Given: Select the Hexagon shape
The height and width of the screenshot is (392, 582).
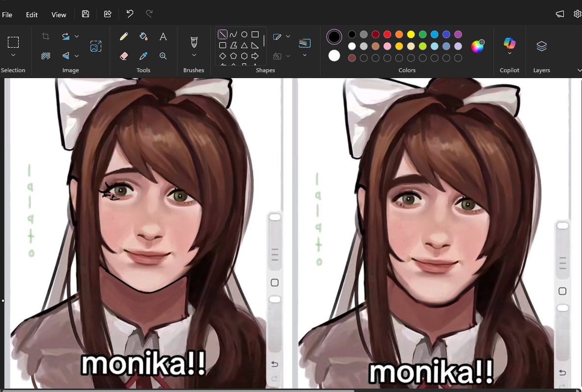Looking at the screenshot, I should point(244,56).
